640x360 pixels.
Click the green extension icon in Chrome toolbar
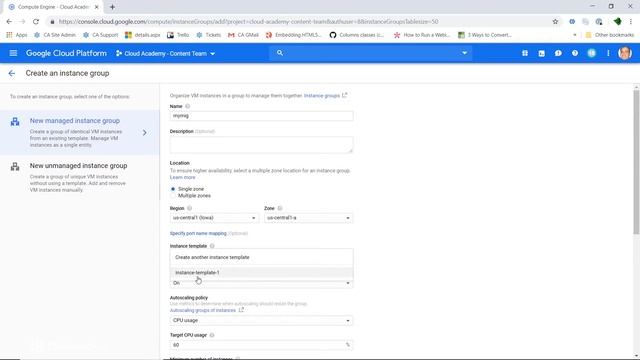click(x=618, y=22)
